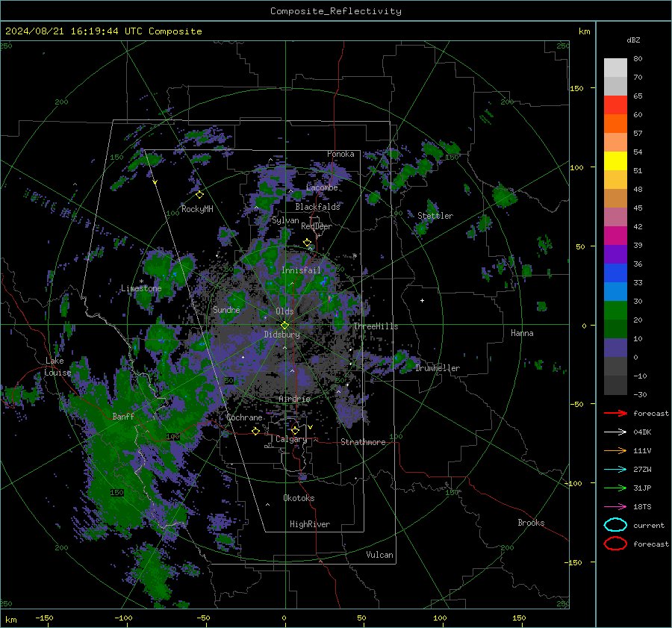This screenshot has height=628, width=672.
Task: Click the yellow swatch below 54 dBZ label
Action: (x=615, y=161)
